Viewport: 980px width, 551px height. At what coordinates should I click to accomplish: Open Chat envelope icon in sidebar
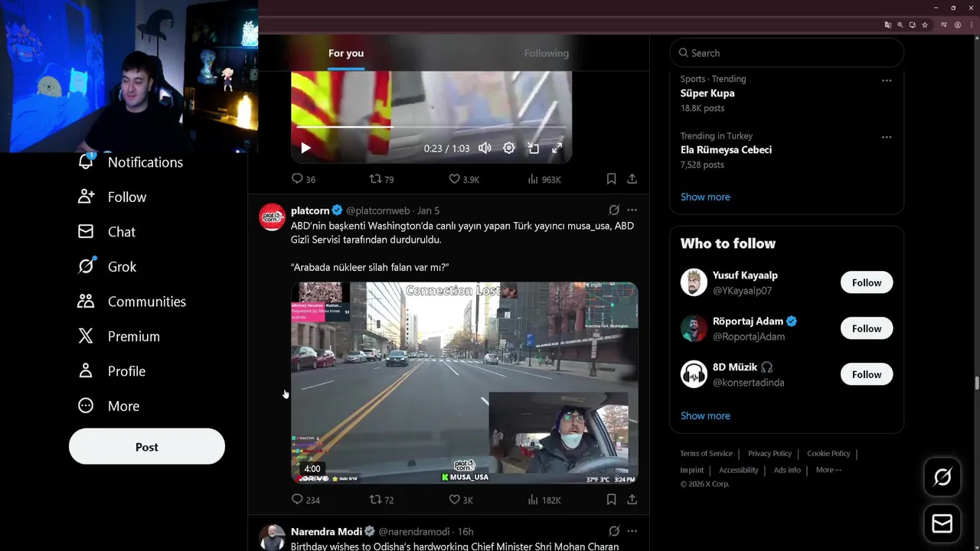point(86,231)
